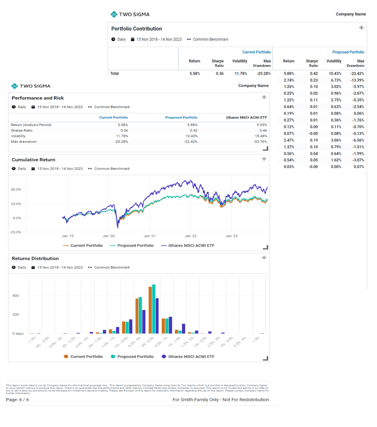Viewport: 377px width, 427px height.
Task: Click the move handle on Cumulative Return panel
Action: [x=264, y=159]
